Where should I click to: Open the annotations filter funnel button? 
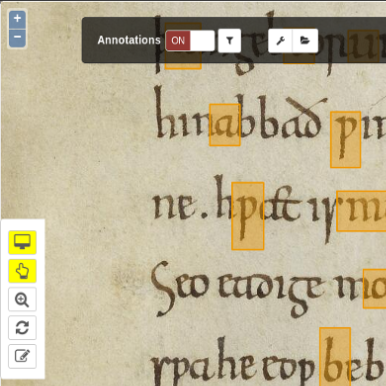click(x=229, y=41)
